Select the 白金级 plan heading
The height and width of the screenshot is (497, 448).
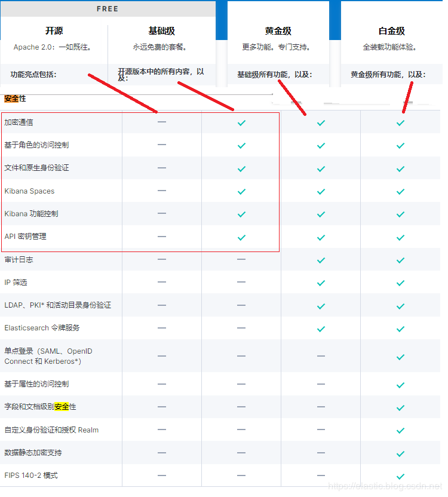point(392,30)
